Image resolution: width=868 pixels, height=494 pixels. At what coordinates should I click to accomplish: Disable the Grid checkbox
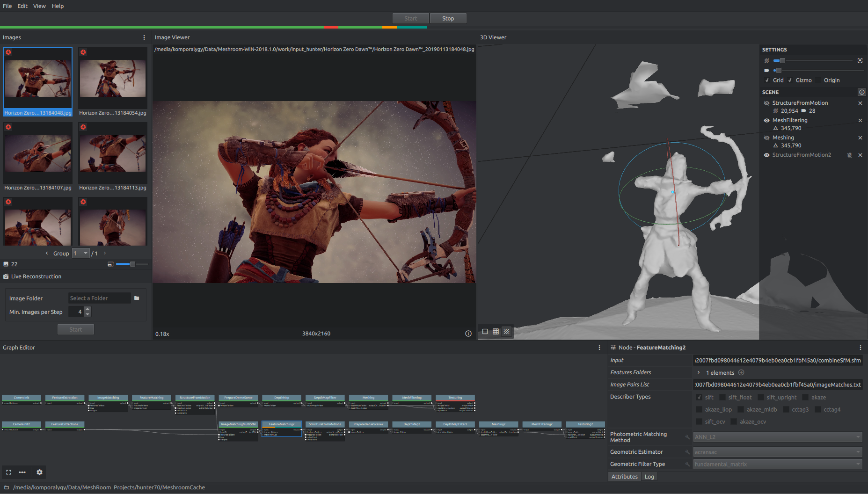[x=767, y=80]
